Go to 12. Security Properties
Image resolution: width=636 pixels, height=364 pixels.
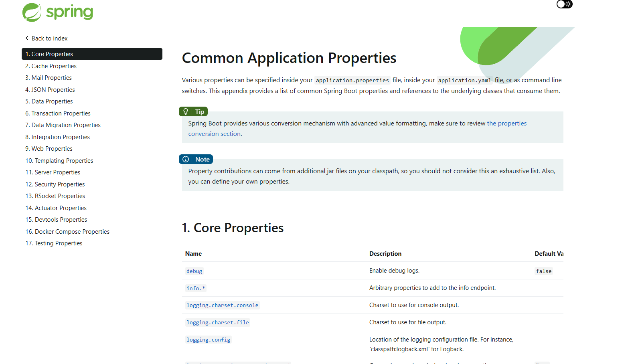55,184
